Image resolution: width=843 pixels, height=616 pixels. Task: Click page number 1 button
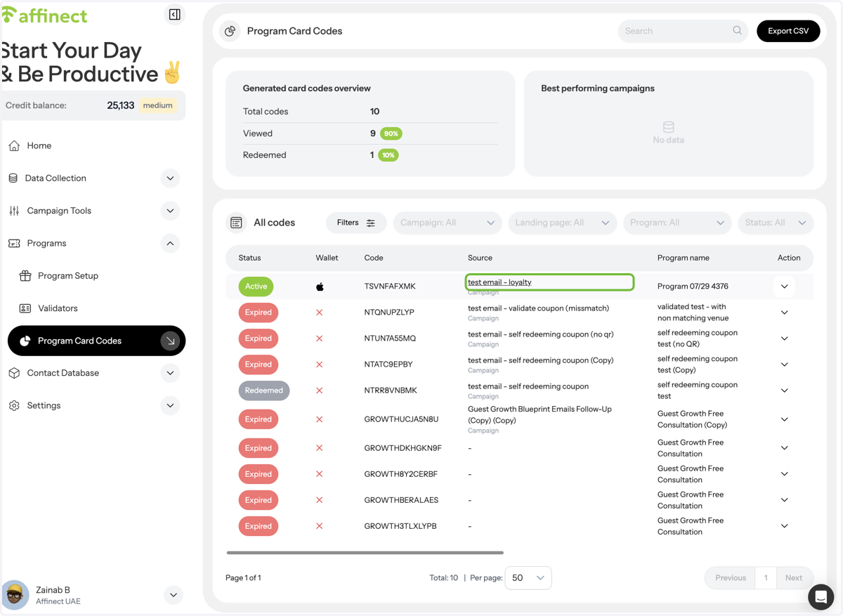765,578
